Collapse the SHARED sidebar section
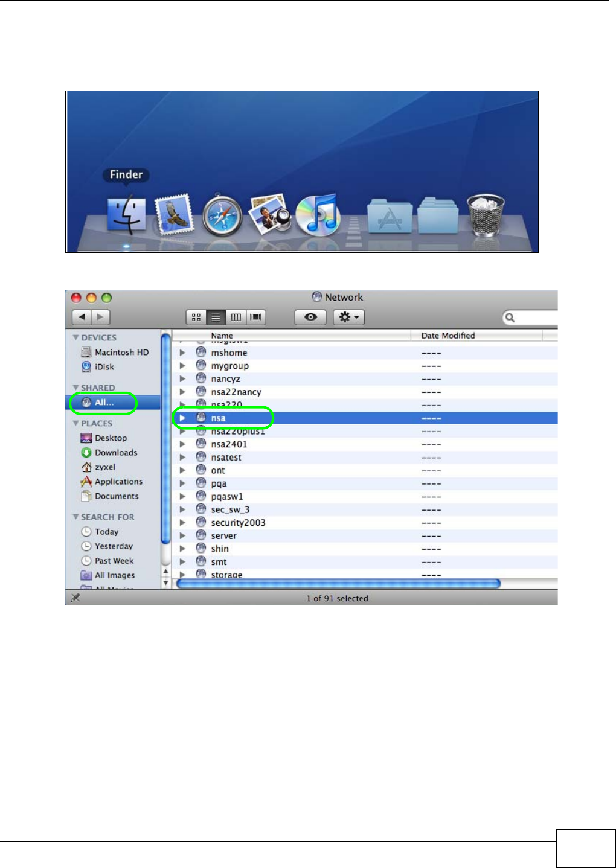Viewport: 616px width, 868px height. (76, 388)
